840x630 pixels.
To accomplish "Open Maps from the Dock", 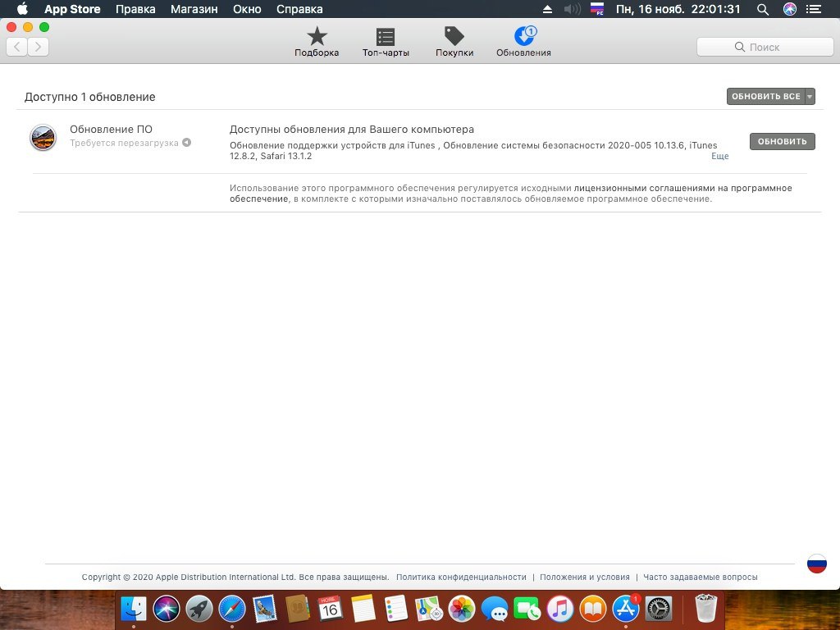I will tap(428, 609).
